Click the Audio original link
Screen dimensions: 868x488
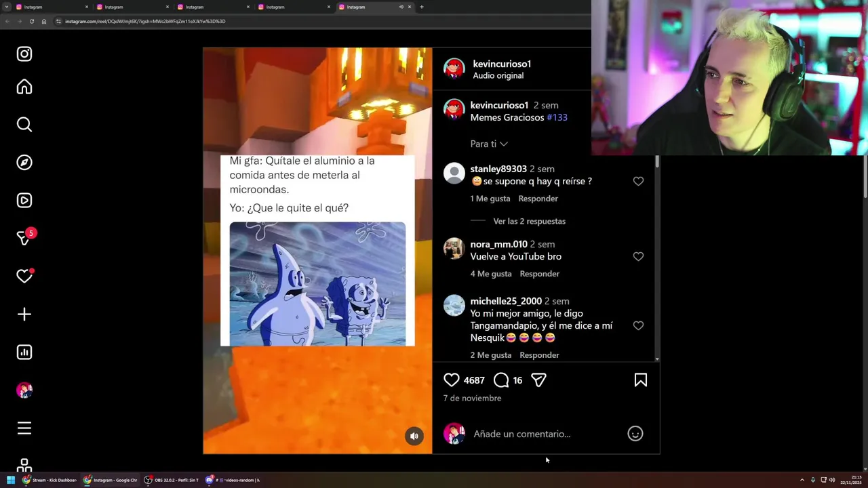tap(498, 76)
